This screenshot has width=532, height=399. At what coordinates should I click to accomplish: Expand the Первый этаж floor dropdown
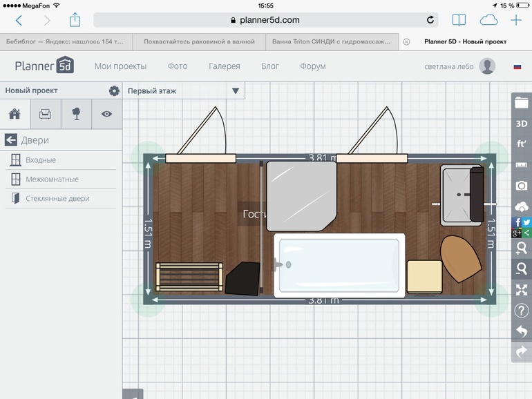[x=236, y=90]
